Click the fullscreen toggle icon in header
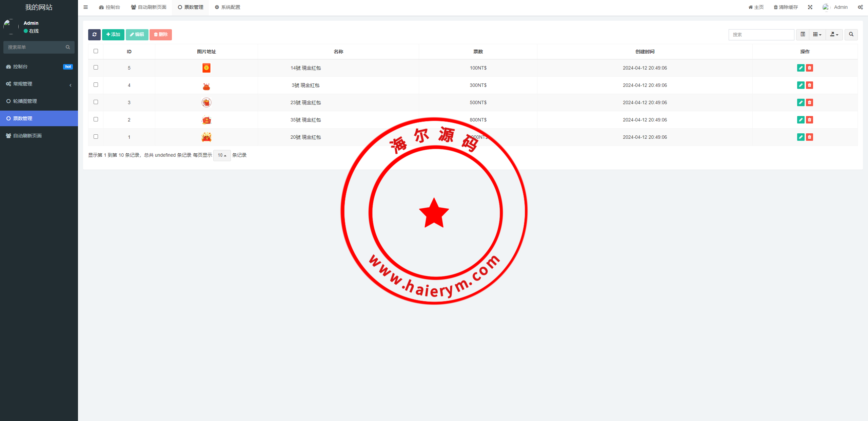This screenshot has height=421, width=868. (x=810, y=7)
